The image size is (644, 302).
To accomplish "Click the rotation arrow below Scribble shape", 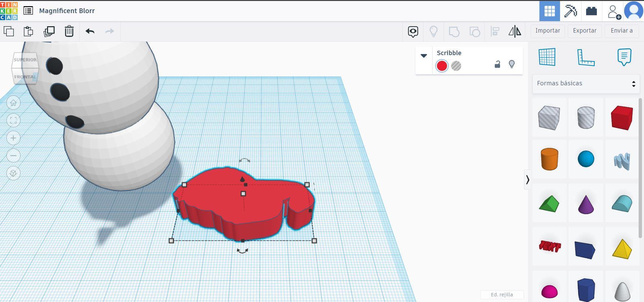I will point(242,251).
